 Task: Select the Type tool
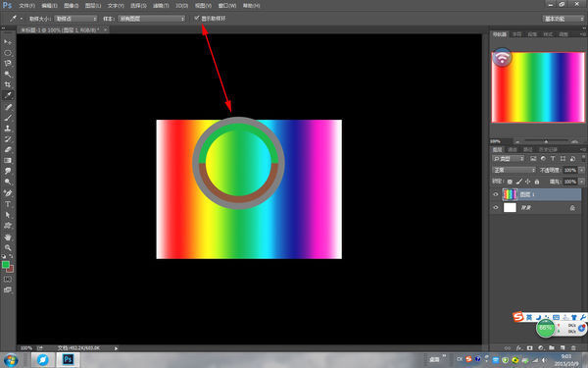8,204
